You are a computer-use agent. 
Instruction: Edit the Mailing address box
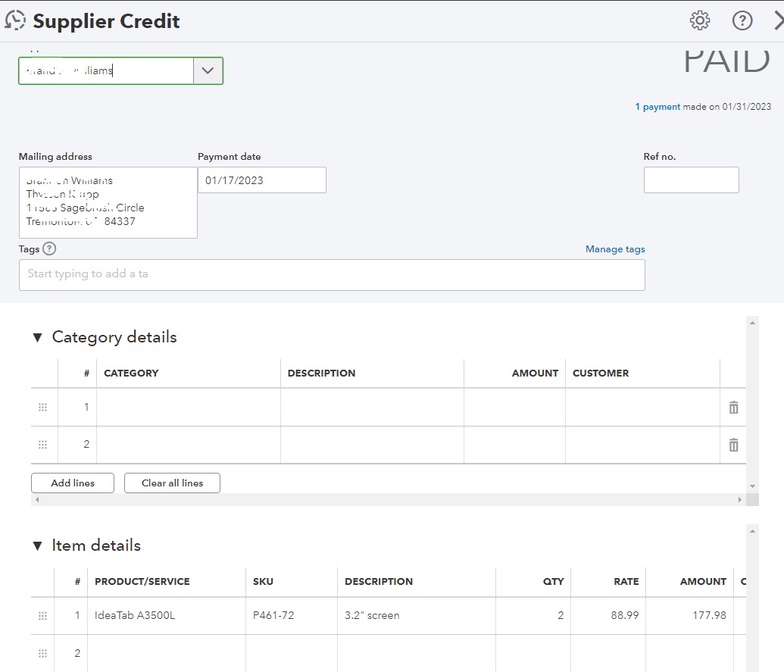coord(108,202)
